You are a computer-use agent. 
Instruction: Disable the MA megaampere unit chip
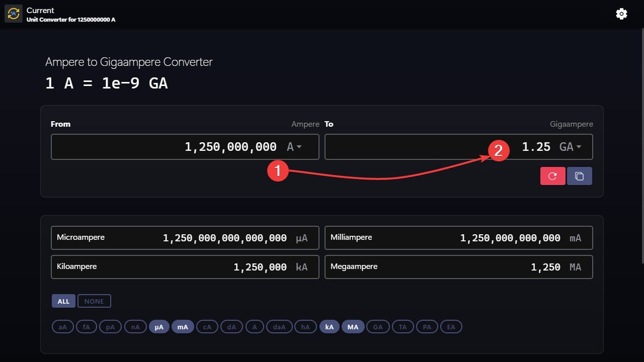click(x=353, y=326)
